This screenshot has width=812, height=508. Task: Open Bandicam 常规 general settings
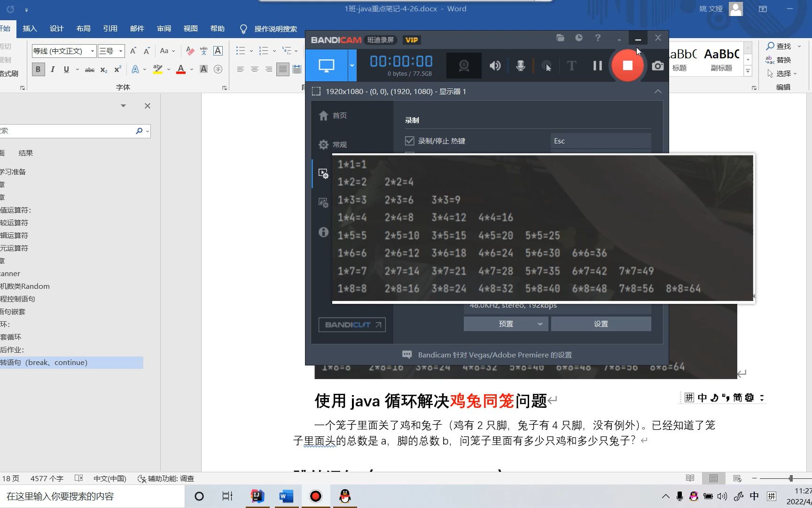click(333, 144)
